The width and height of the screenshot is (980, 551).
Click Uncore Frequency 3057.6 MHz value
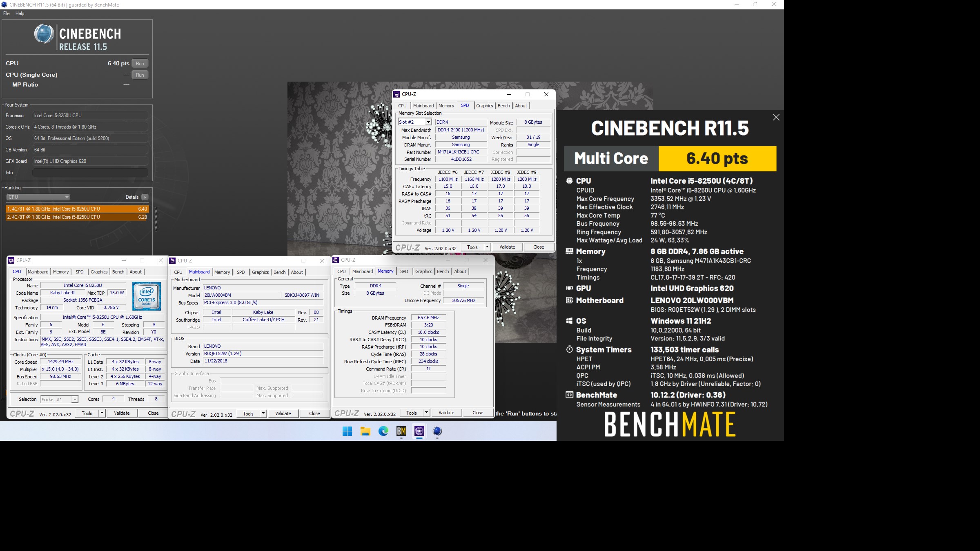coord(463,300)
